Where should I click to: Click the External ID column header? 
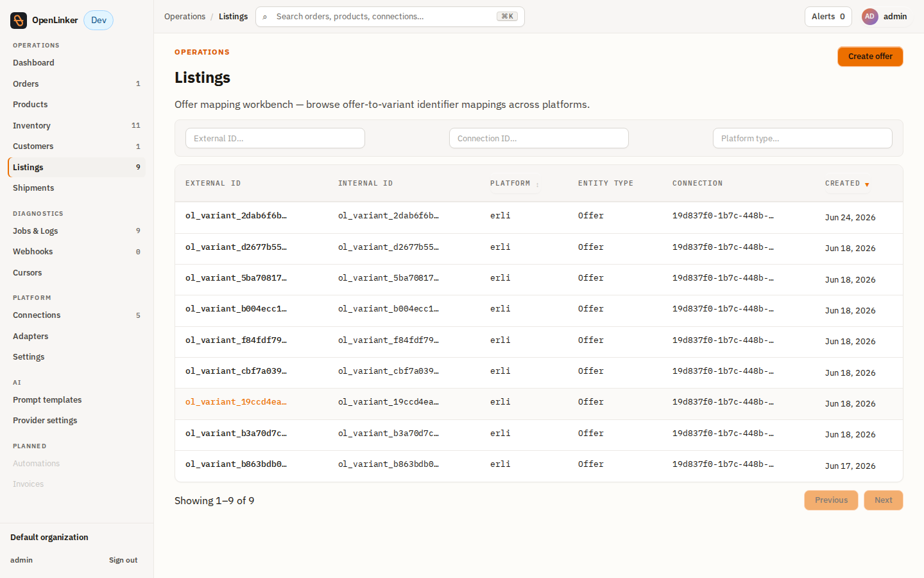[213, 184]
